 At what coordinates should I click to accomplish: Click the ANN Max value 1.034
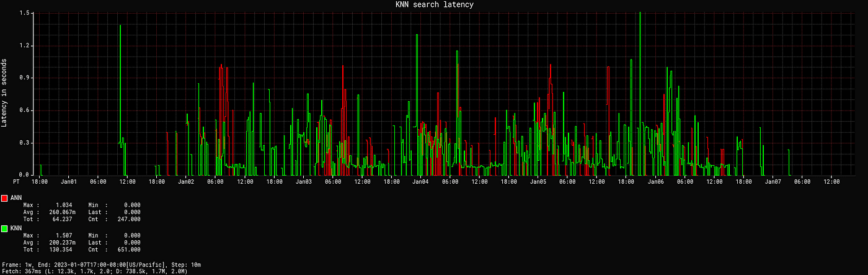[x=64, y=205]
